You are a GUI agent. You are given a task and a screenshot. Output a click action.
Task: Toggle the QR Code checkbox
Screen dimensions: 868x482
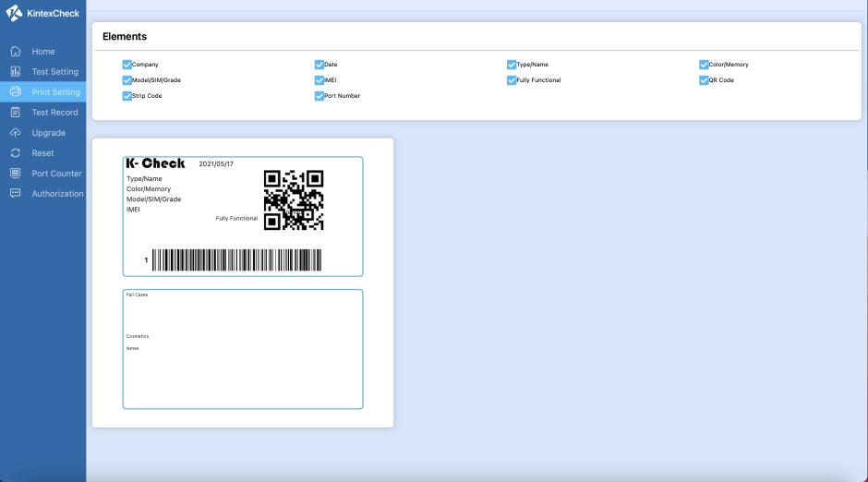click(704, 80)
